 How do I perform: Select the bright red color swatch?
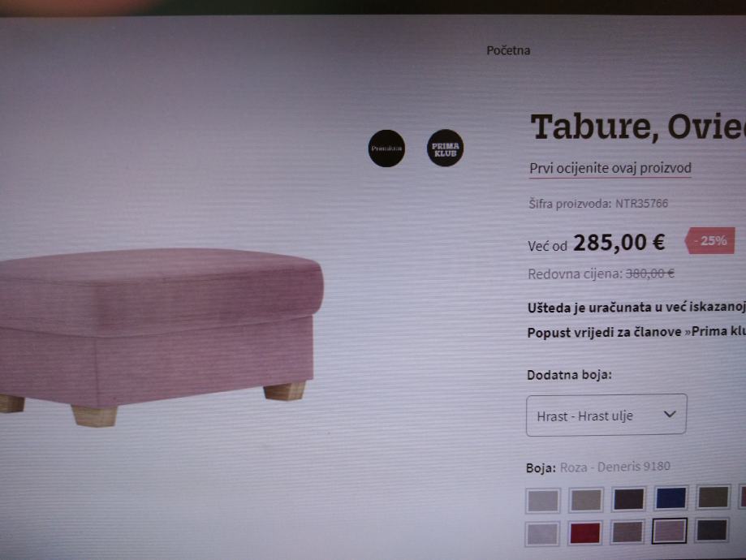click(585, 533)
